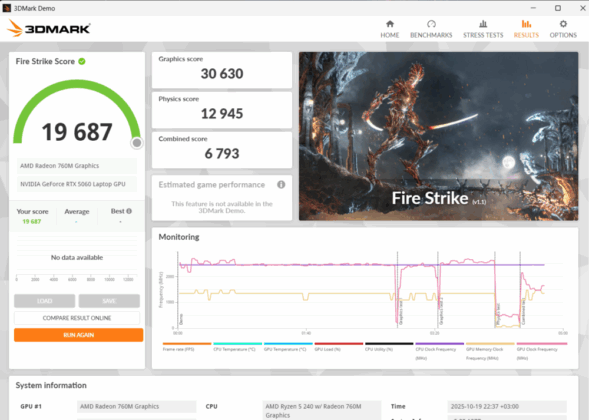Click the Save button

(x=109, y=301)
